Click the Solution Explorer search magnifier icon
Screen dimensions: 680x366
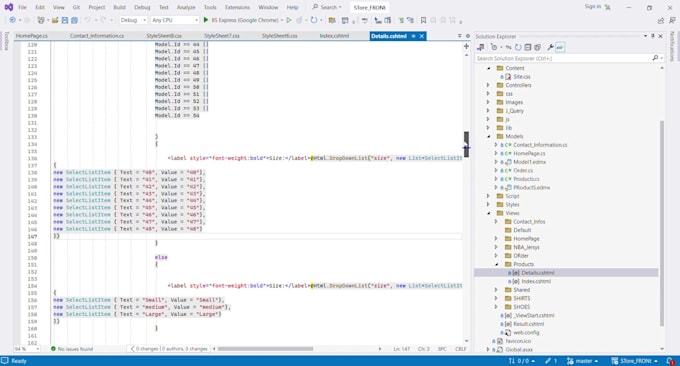[x=655, y=58]
